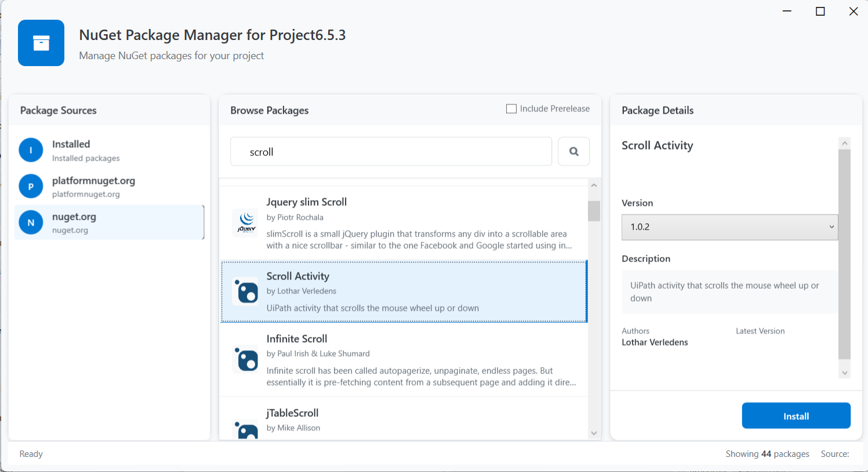Screen dimensions: 868x472
Task: Click the Latest Version label
Action: coord(760,331)
